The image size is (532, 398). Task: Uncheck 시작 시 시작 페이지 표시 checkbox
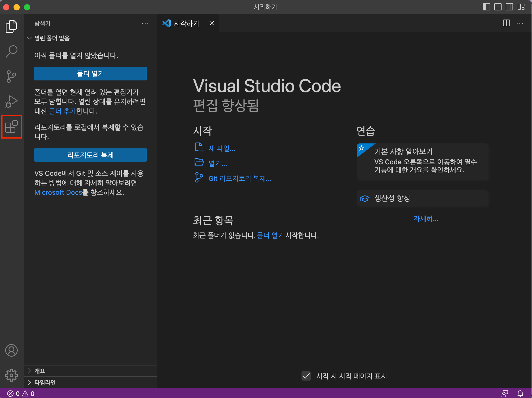(306, 376)
